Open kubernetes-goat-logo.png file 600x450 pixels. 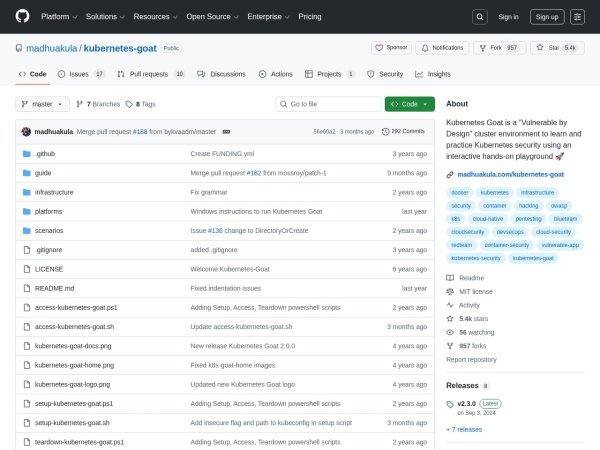[x=72, y=384]
